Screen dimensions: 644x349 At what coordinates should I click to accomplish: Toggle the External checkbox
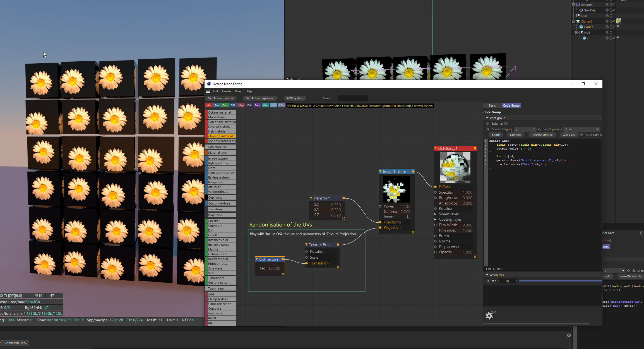point(506,124)
